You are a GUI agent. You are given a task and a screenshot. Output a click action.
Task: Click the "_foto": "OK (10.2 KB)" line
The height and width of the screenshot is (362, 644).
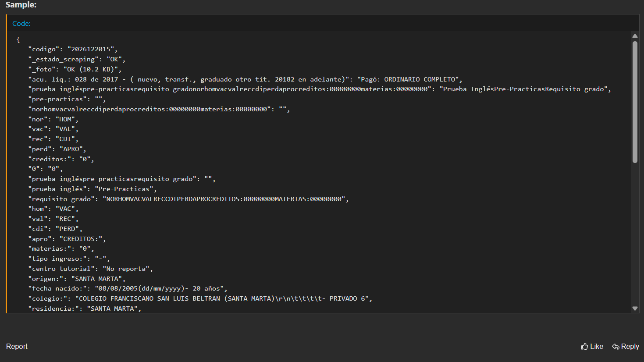point(75,69)
